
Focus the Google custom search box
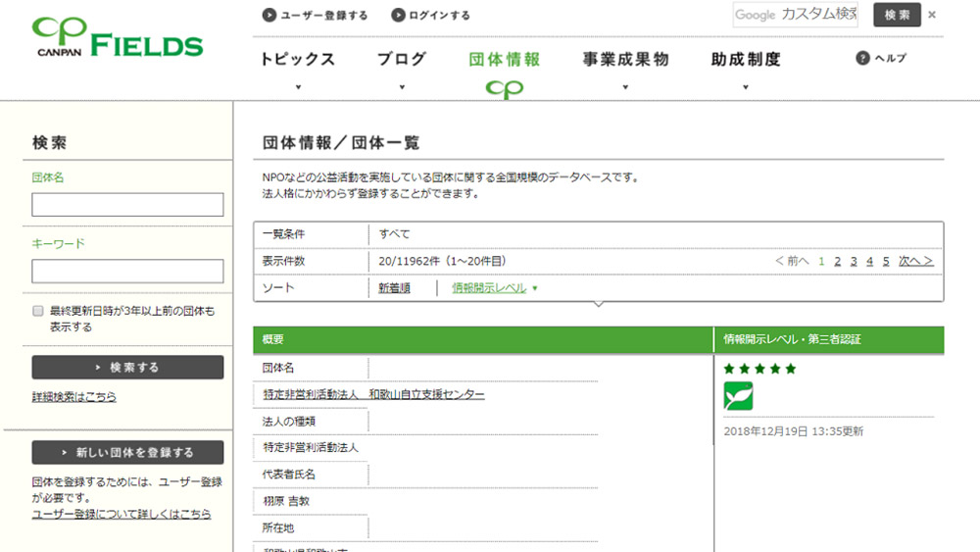(795, 15)
